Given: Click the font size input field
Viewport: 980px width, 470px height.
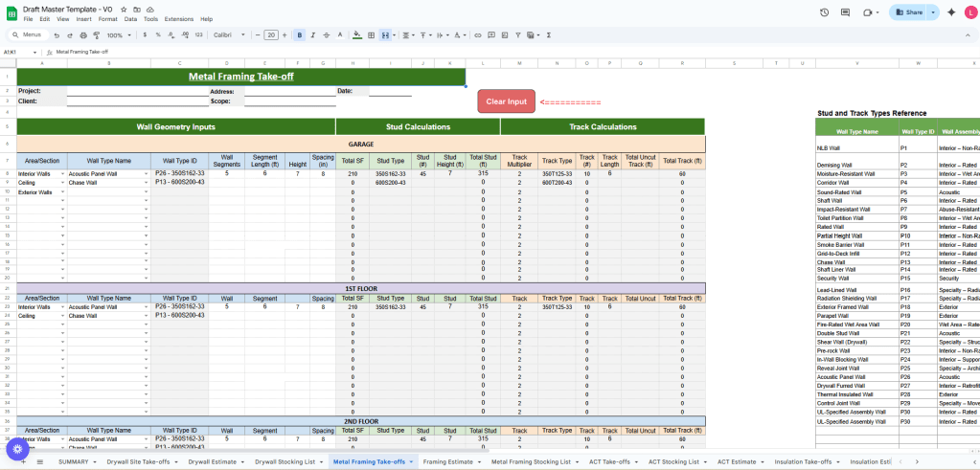Looking at the screenshot, I should pyautogui.click(x=271, y=34).
